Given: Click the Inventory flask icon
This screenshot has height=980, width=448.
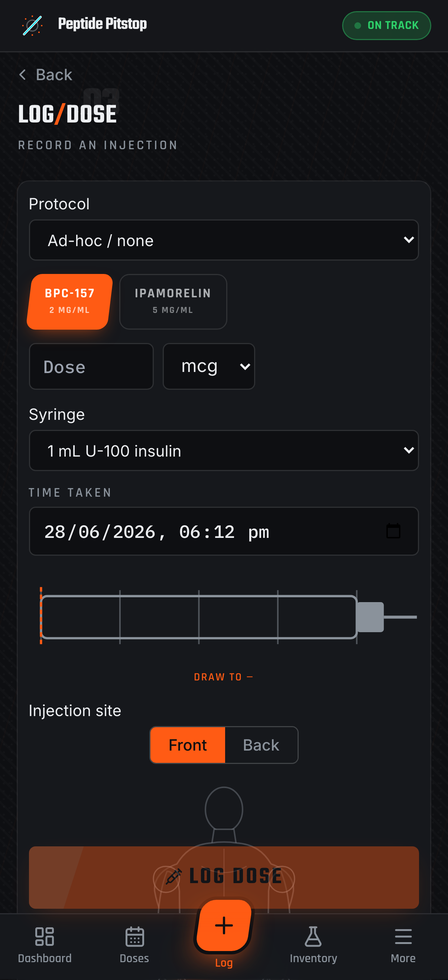Looking at the screenshot, I should pyautogui.click(x=313, y=936).
